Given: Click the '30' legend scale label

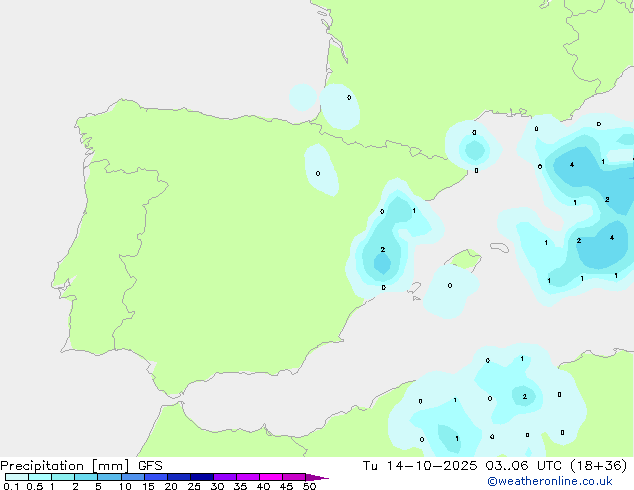Looking at the screenshot, I should click(x=217, y=486).
